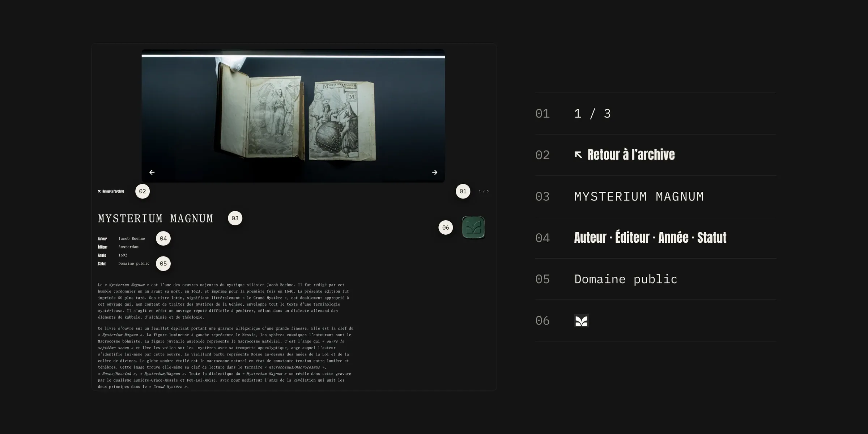The width and height of the screenshot is (868, 434).
Task: Select Domaine public next to the Statut label
Action: pyautogui.click(x=134, y=264)
